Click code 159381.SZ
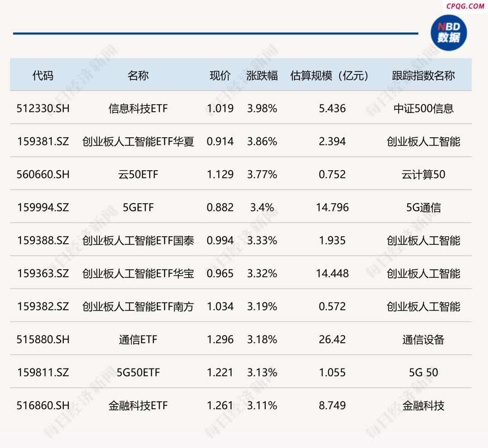The height and width of the screenshot is (448, 488). pyautogui.click(x=43, y=141)
